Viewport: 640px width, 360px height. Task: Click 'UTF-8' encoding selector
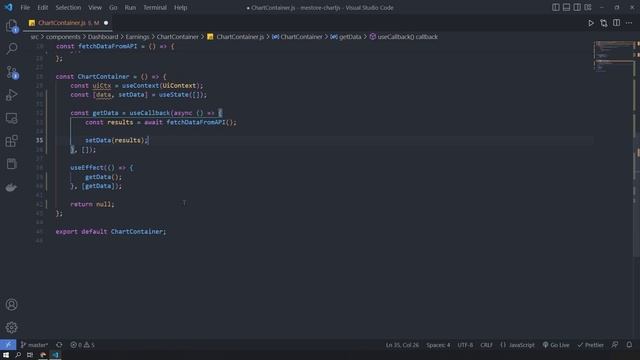click(x=465, y=345)
